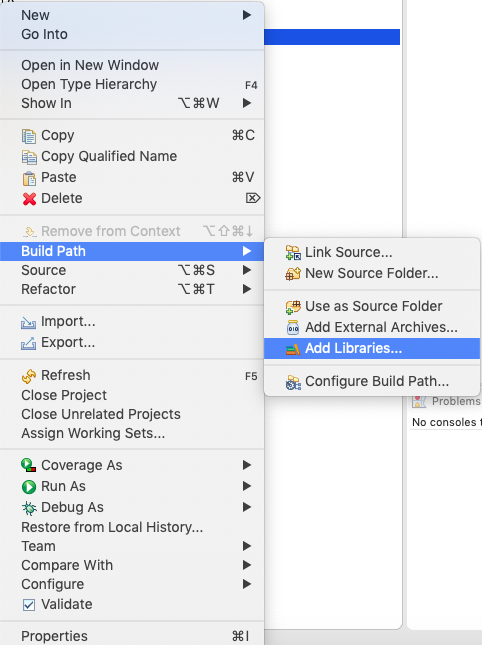Image resolution: width=482 pixels, height=645 pixels.
Task: Click the Coverage As icon
Action: [28, 466]
